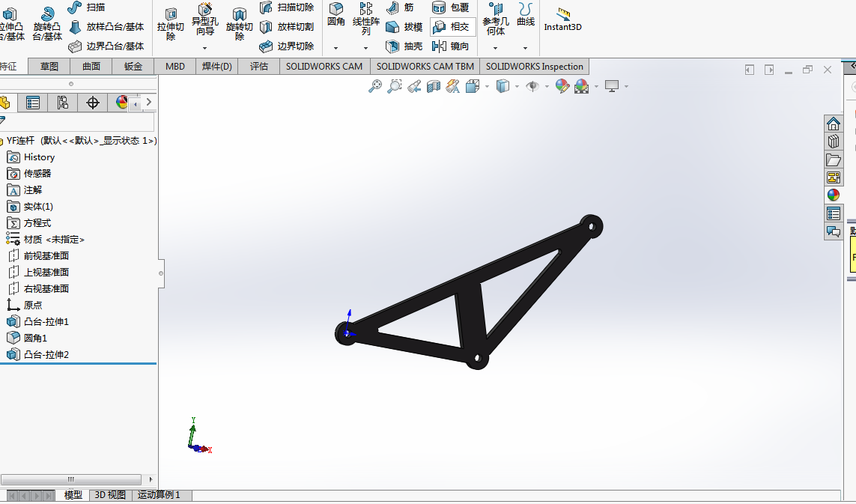Select the 圆角 fillet tool
The width and height of the screenshot is (856, 504).
pyautogui.click(x=336, y=15)
